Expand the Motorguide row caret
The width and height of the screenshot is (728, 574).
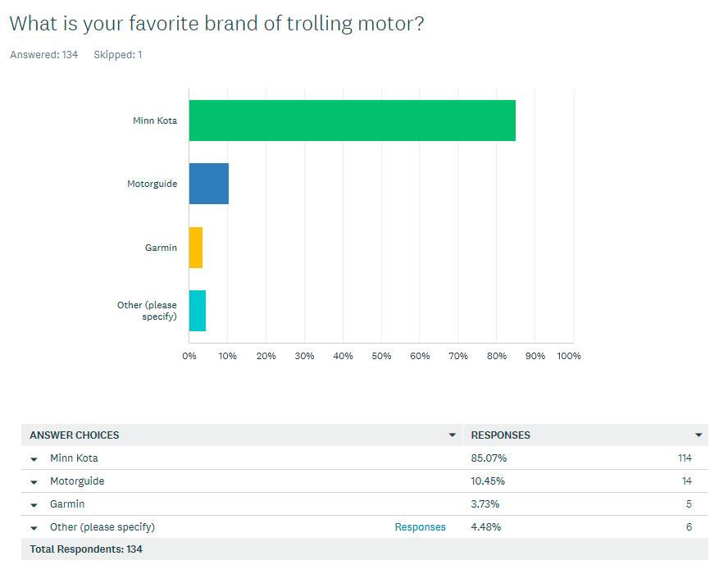(34, 482)
